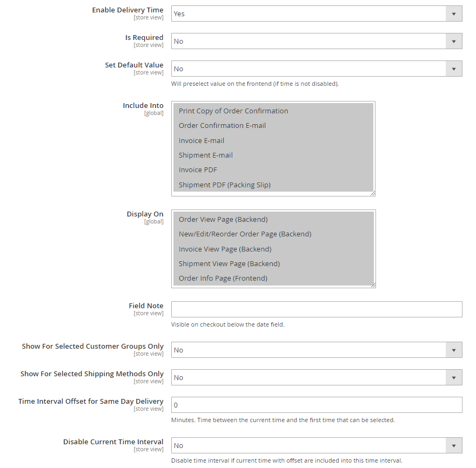Open Show For Selected Customer Groups dropdown
This screenshot has width=476, height=468.
pyautogui.click(x=317, y=350)
